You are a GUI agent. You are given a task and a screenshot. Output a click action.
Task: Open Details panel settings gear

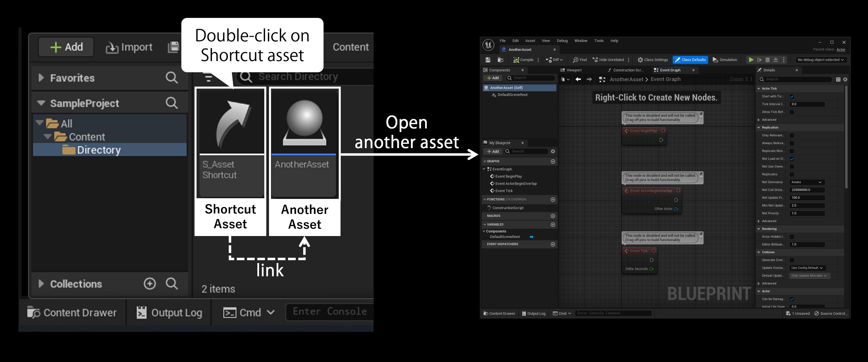[845, 80]
